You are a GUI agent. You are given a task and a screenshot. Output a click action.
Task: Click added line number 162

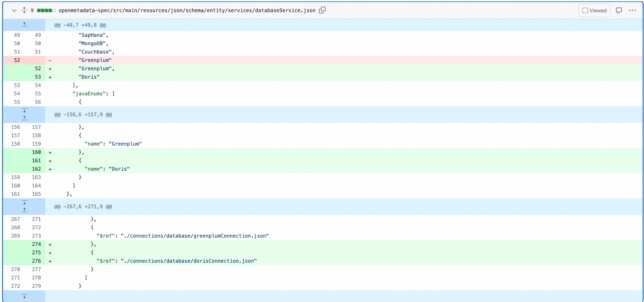click(36, 169)
